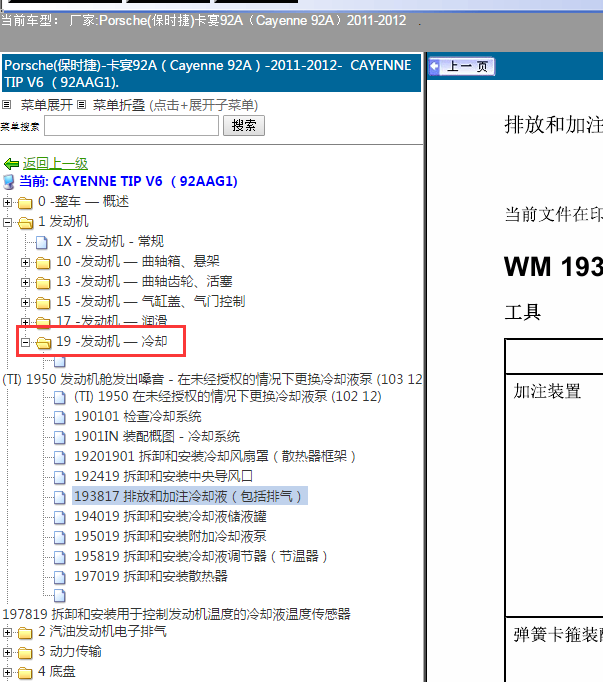This screenshot has width=603, height=682.
Task: Click document icon of 194019 冷却液储液罐
Action: [60, 517]
